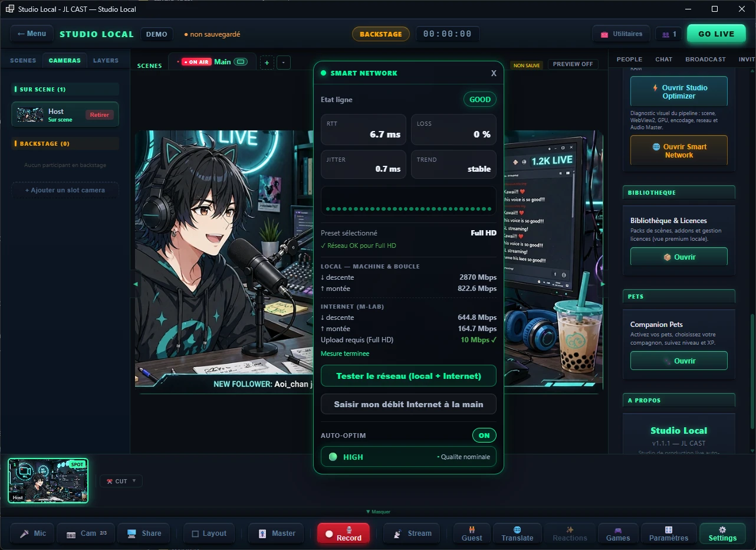Open the Master audio panel
756x550 pixels.
click(x=276, y=533)
